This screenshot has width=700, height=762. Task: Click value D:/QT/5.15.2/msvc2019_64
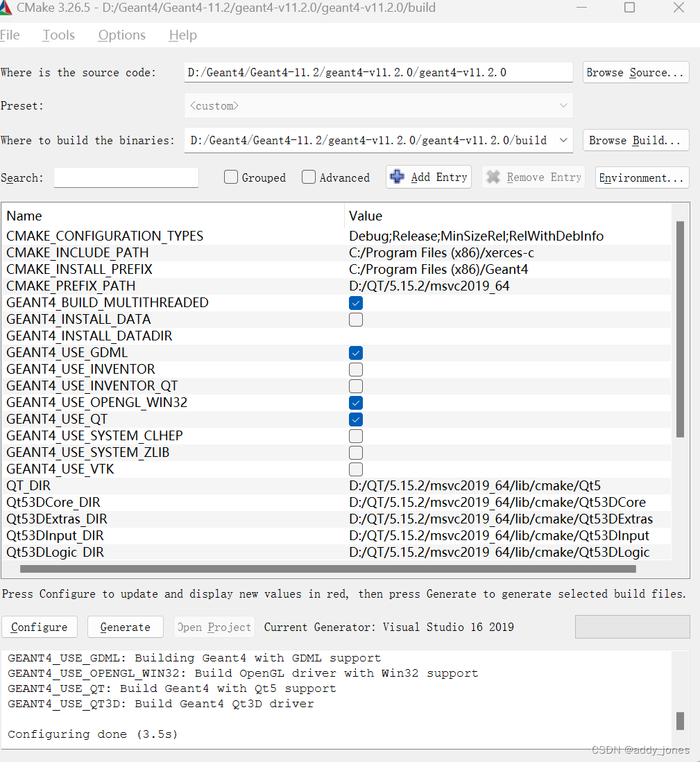coord(429,286)
